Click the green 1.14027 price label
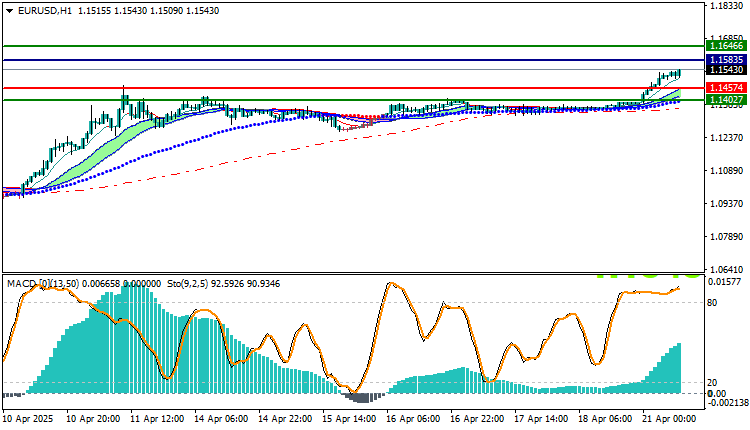The width and height of the screenshot is (750, 430). pyautogui.click(x=727, y=99)
